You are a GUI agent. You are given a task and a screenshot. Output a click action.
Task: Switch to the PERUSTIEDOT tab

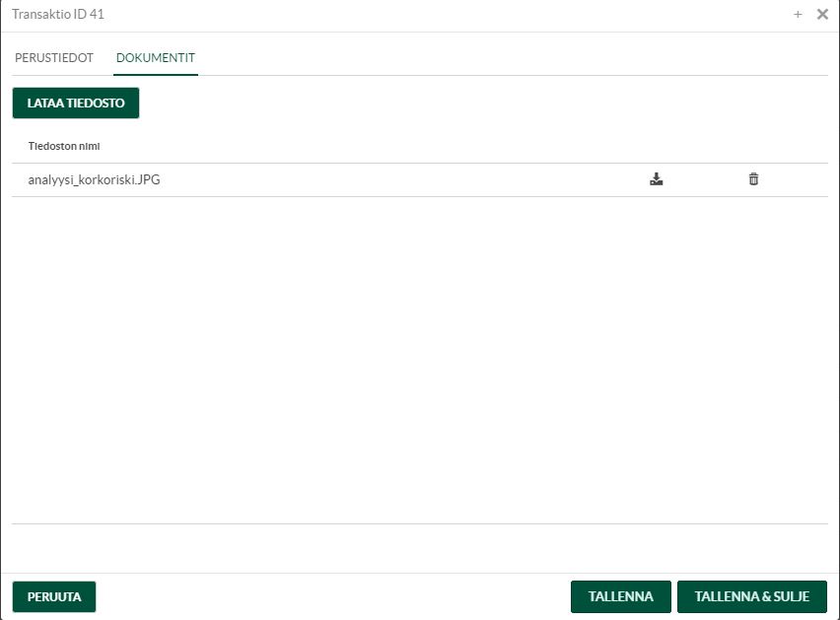tap(54, 58)
